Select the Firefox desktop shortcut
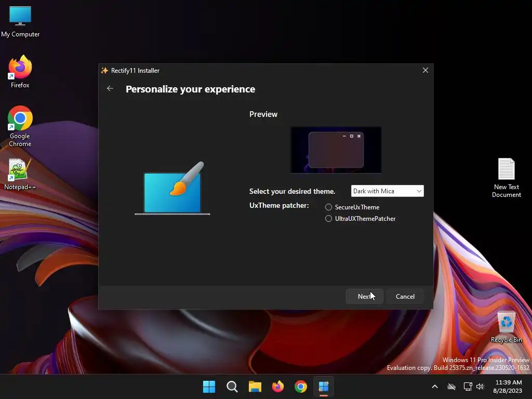 coord(20,72)
